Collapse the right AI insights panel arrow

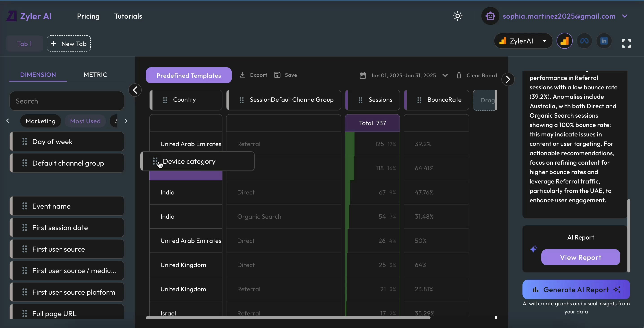[508, 80]
